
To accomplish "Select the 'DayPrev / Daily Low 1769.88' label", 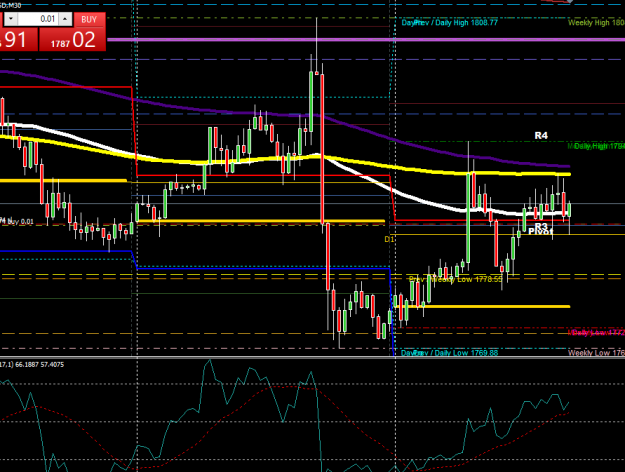I will 449,353.
